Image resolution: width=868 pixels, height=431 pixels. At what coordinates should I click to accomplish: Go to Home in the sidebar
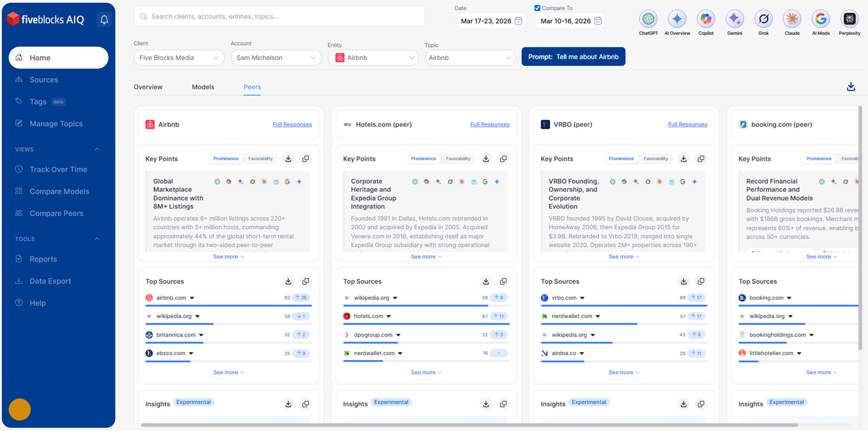click(x=58, y=58)
